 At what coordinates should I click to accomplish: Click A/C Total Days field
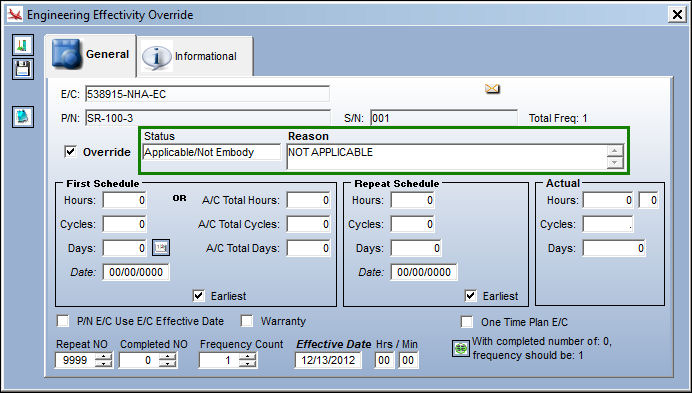tap(308, 248)
